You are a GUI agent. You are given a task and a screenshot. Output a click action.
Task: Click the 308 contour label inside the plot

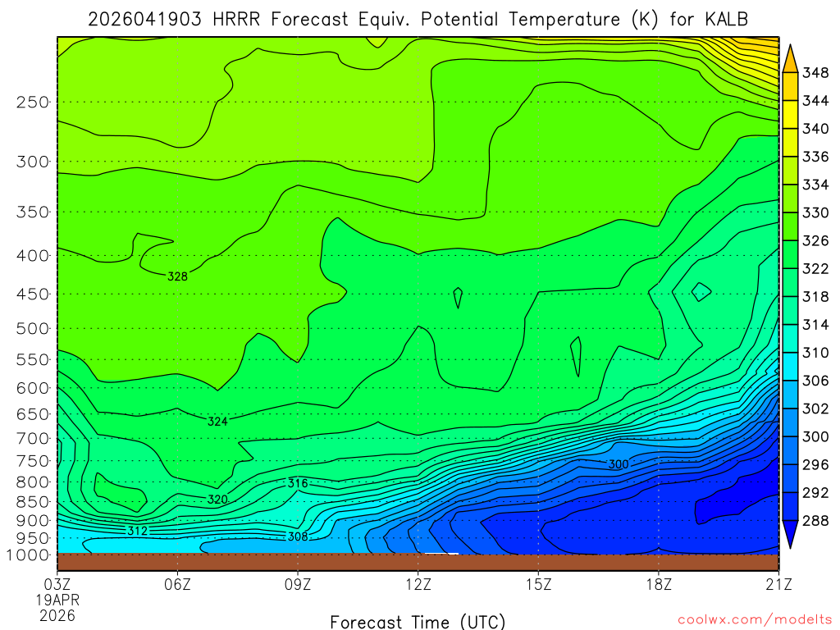(298, 536)
